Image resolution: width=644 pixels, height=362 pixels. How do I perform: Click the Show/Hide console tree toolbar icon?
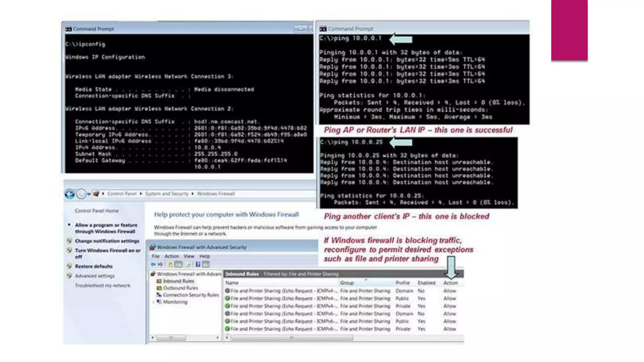tap(178, 265)
